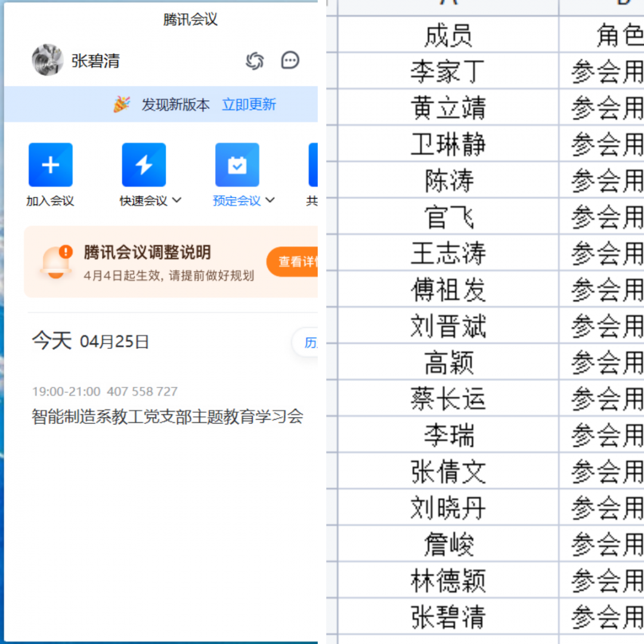Click the orange bell notification icon
644x644 pixels.
pyautogui.click(x=56, y=261)
